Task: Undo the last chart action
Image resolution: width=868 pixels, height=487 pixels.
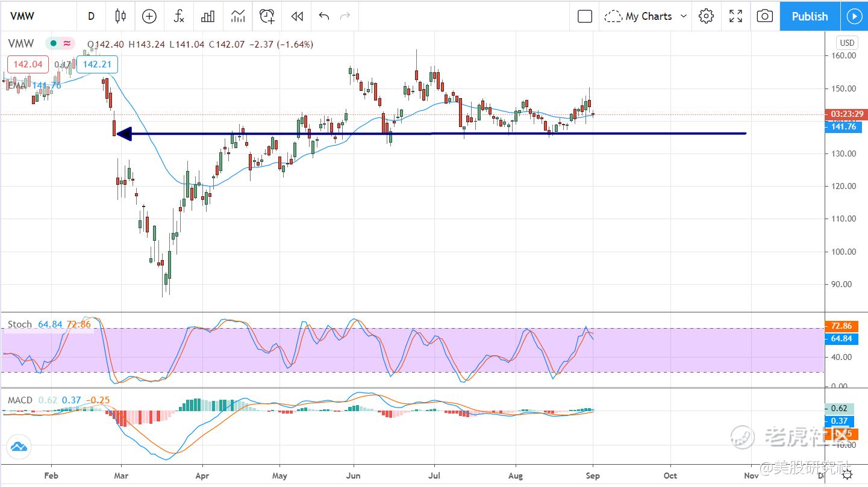Action: pyautogui.click(x=324, y=16)
